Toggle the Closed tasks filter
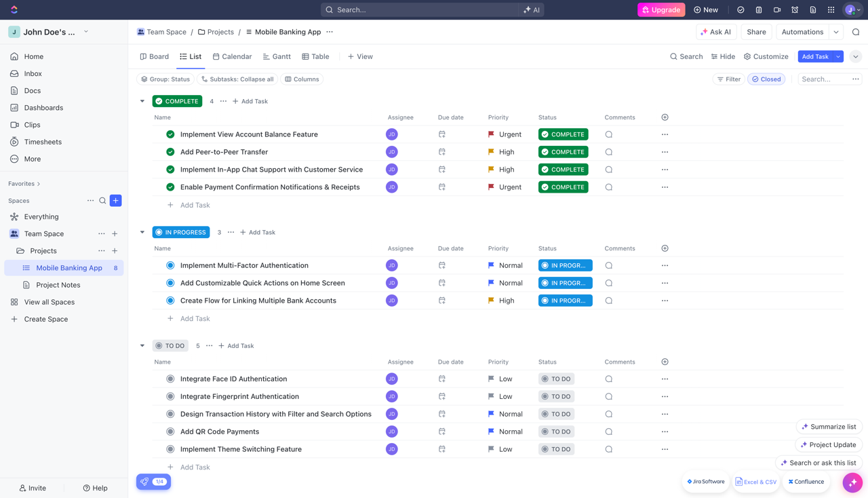The height and width of the screenshot is (498, 868). (x=766, y=79)
